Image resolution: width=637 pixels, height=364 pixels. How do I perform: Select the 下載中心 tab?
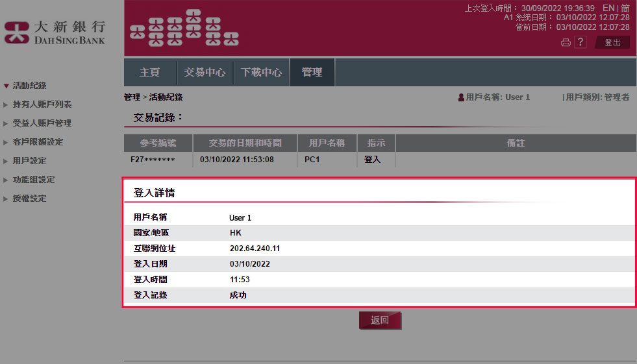pos(261,73)
